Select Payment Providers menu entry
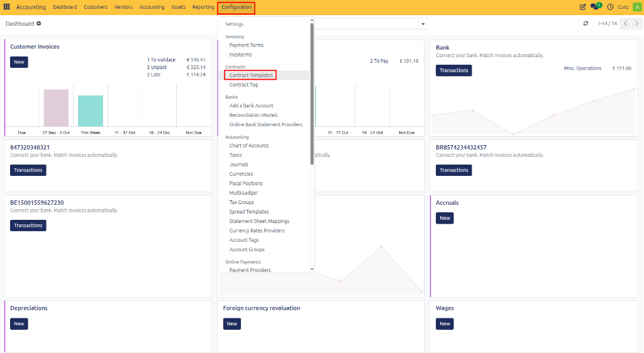Viewport: 644px width, 353px height. (250, 270)
